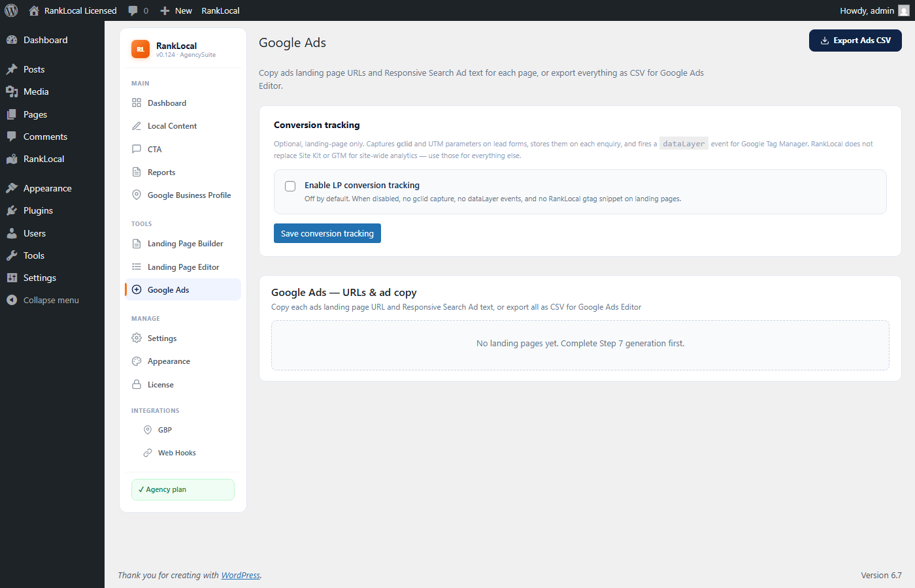This screenshot has height=588, width=915.
Task: Click the 'Conversion tracking' heading
Action: tap(317, 125)
